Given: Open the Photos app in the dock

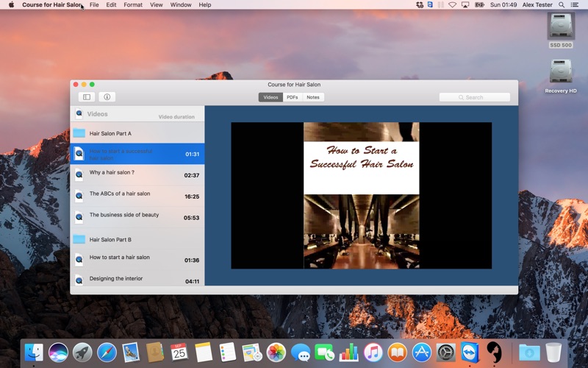Looking at the screenshot, I should 276,353.
